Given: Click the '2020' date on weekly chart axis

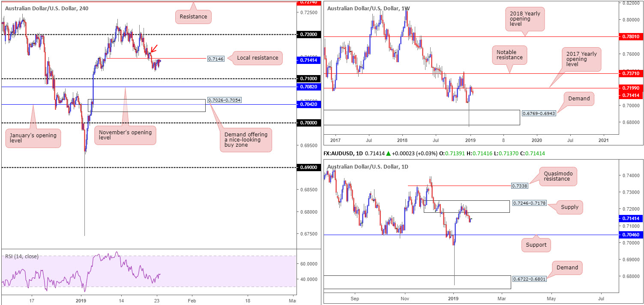Looking at the screenshot, I should pos(536,140).
